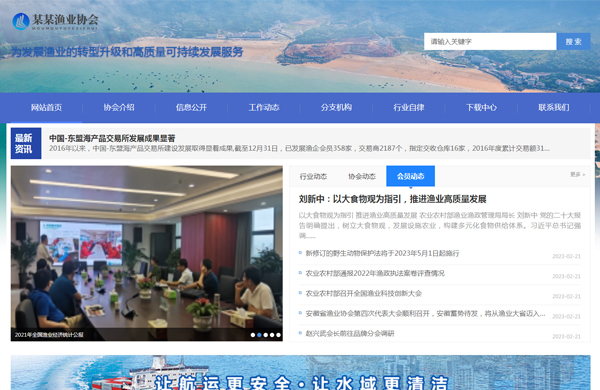Click the 搜索 button
This screenshot has height=390, width=600.
(x=573, y=41)
